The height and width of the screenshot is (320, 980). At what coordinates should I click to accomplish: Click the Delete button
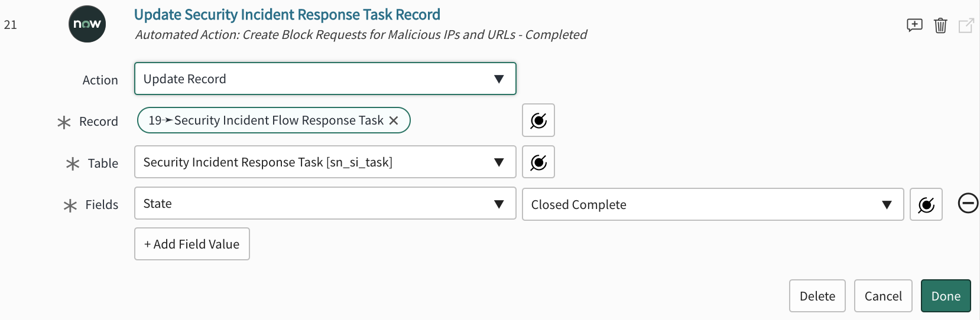coord(817,296)
